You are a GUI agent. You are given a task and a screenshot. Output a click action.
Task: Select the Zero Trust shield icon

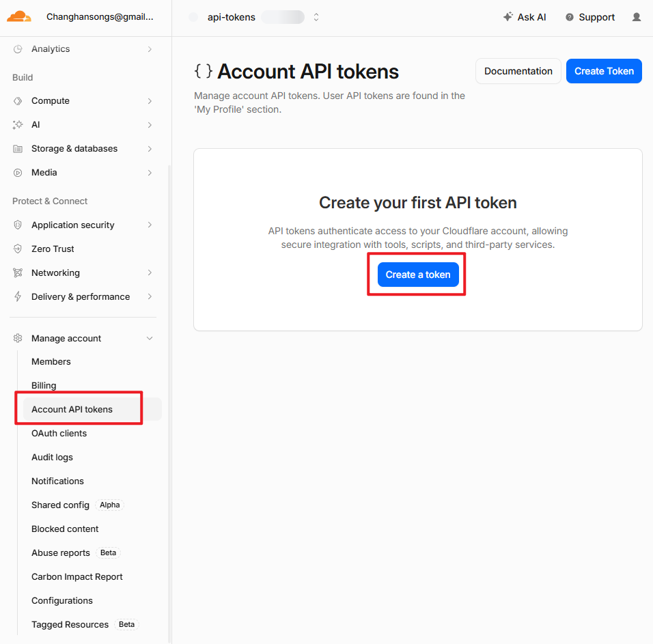[18, 249]
